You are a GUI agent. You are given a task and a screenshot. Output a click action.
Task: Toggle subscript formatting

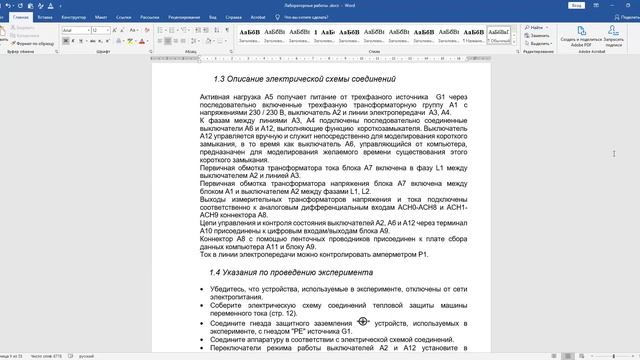[x=100, y=41]
